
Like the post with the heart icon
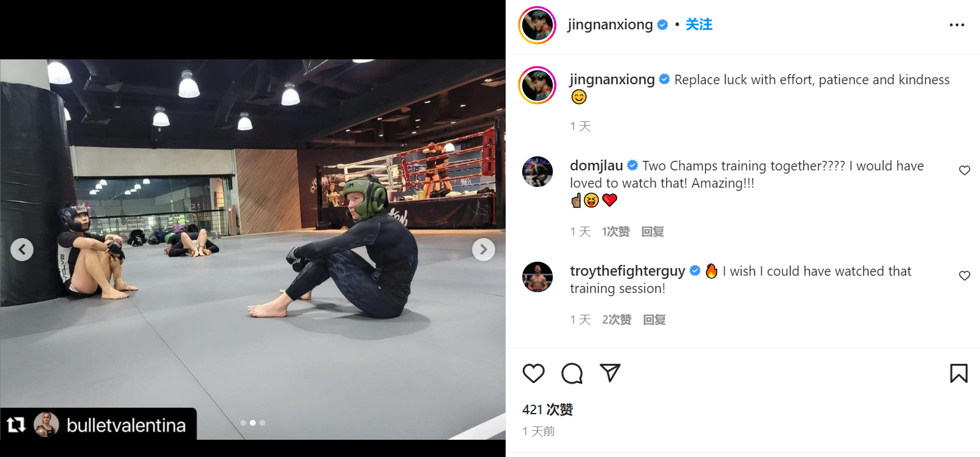pyautogui.click(x=534, y=373)
